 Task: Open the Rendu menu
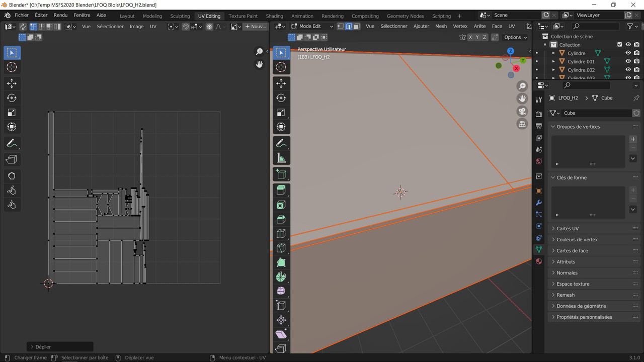(x=60, y=15)
